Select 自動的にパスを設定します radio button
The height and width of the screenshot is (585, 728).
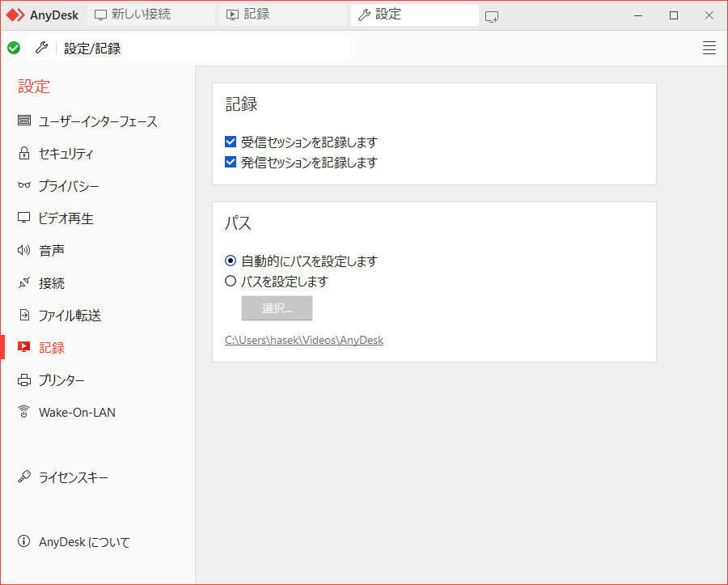tap(231, 261)
